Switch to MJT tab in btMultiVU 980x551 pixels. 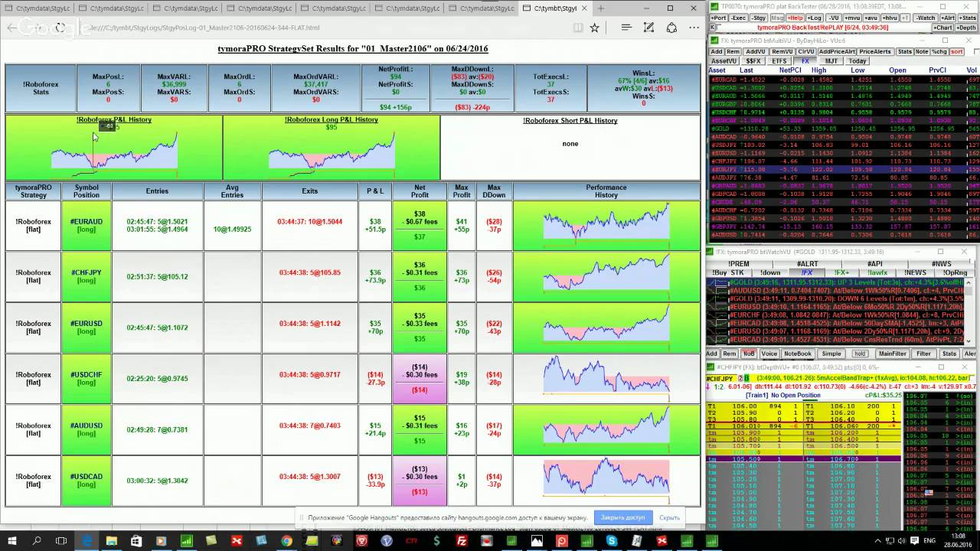831,61
